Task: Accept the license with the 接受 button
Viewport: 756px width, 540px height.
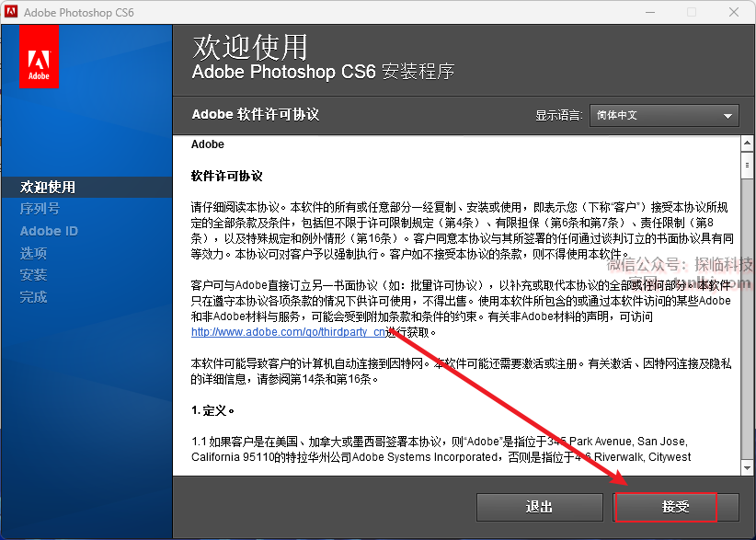Action: (x=675, y=507)
